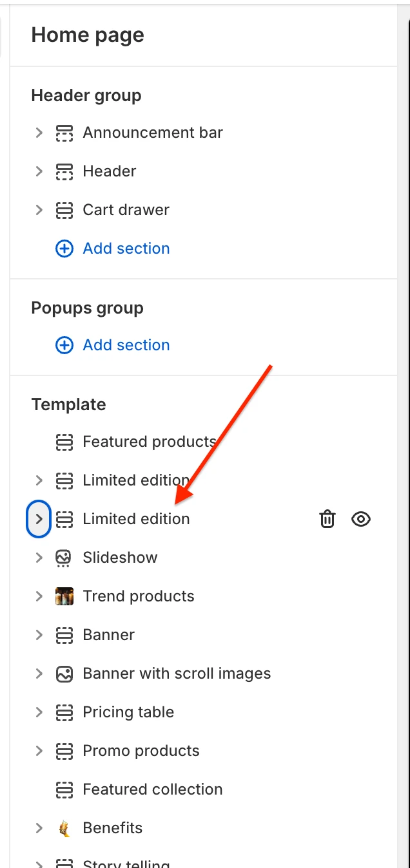Select the Header section label
410x868 pixels.
coord(110,171)
